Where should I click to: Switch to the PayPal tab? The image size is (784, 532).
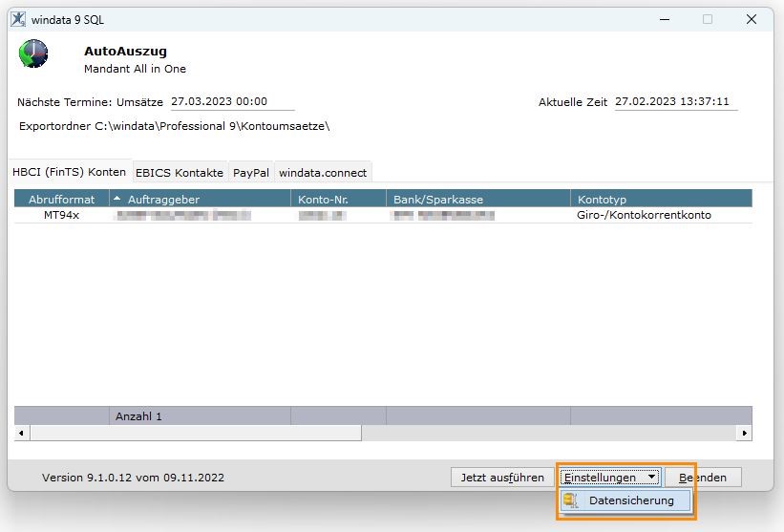pyautogui.click(x=251, y=173)
